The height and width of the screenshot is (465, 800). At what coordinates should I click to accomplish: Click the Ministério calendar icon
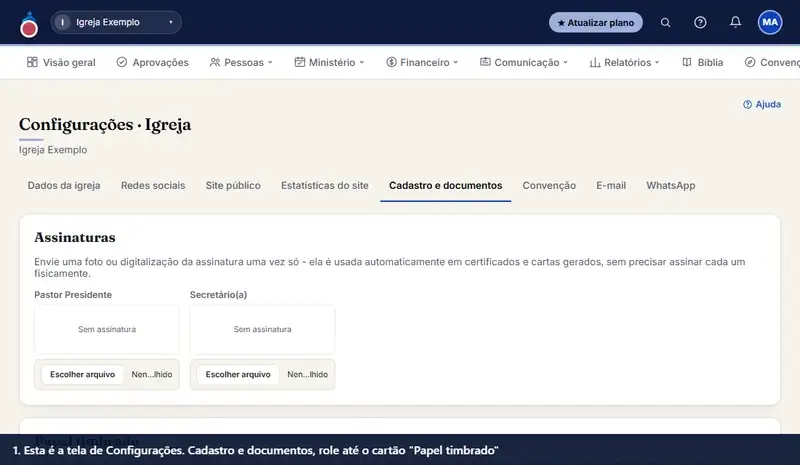click(x=299, y=62)
